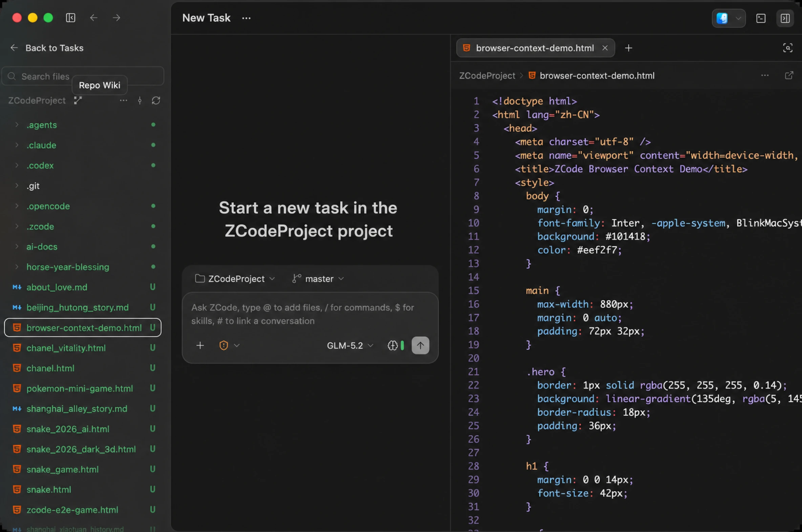Open snake_2026_ai.html file
802x532 pixels.
point(83,429)
